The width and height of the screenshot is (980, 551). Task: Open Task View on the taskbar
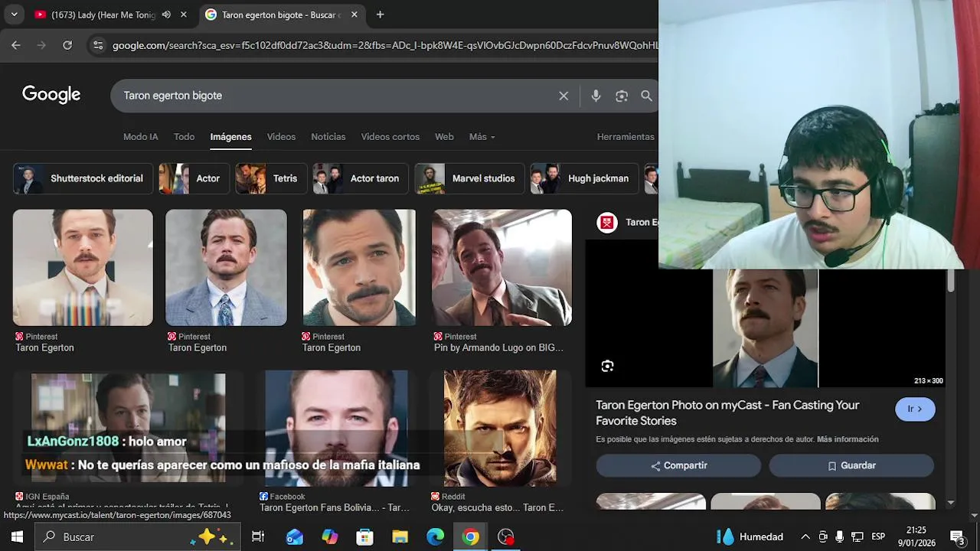(x=258, y=536)
